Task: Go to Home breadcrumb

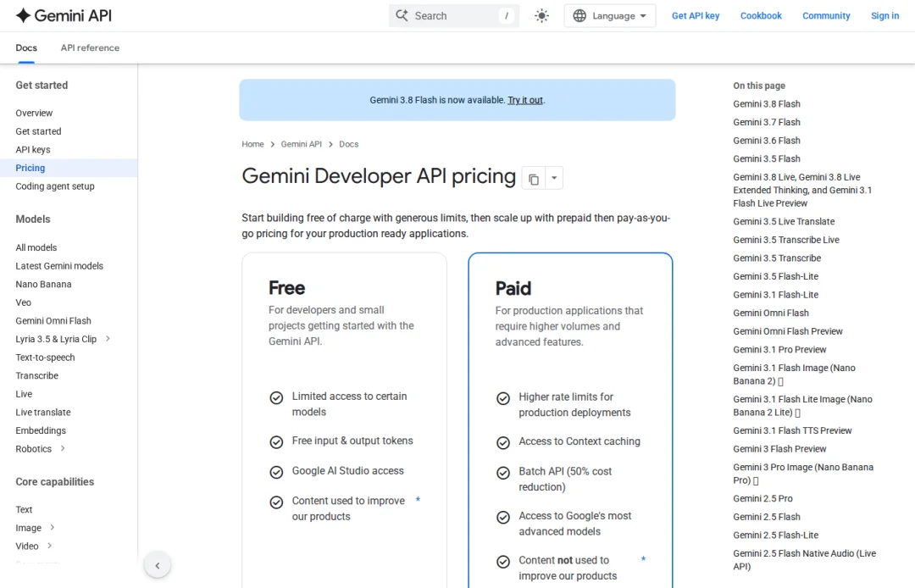Action: [x=252, y=144]
